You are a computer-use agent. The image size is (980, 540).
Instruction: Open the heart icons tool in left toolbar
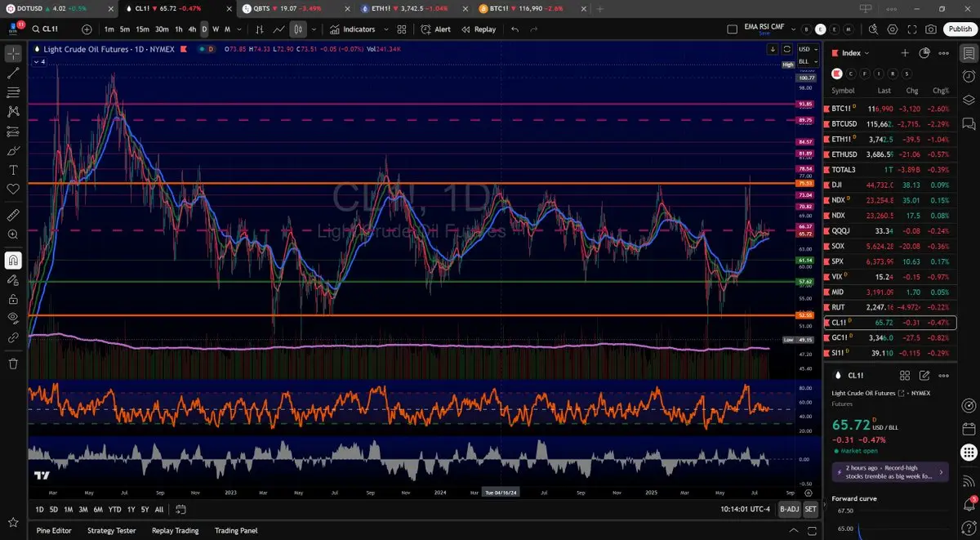(x=13, y=190)
